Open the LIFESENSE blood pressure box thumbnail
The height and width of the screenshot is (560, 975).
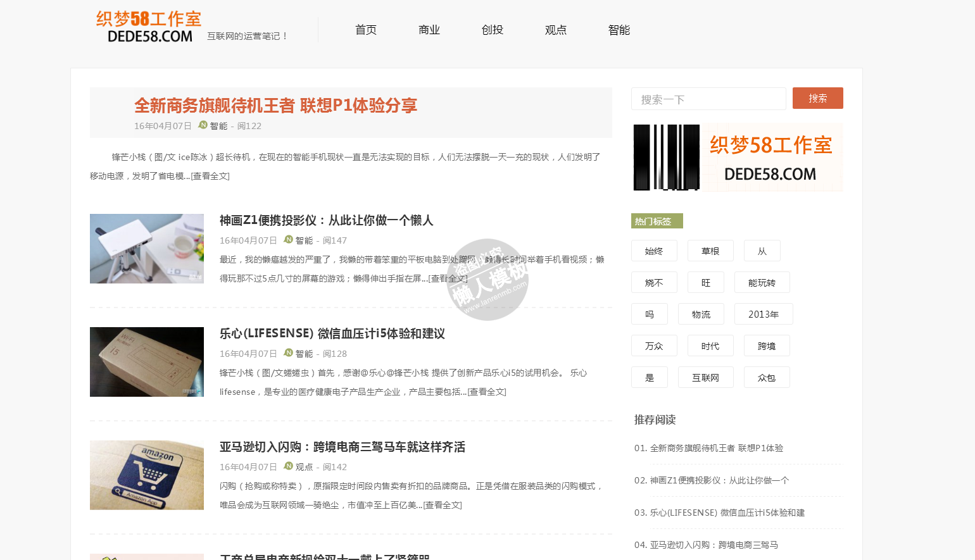pos(147,362)
